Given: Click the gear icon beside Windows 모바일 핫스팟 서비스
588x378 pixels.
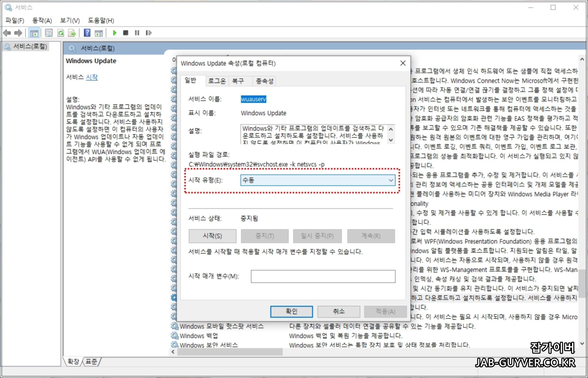Looking at the screenshot, I should [174, 326].
